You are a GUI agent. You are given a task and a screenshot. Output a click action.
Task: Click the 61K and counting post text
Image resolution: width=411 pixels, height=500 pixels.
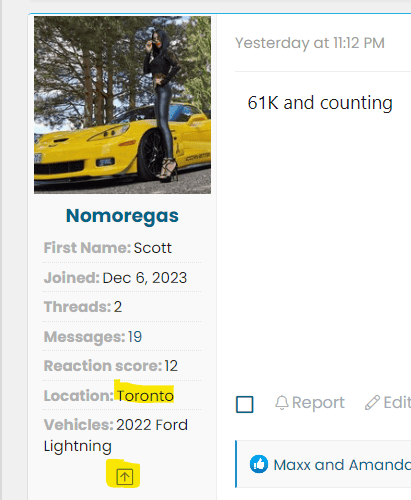click(320, 103)
